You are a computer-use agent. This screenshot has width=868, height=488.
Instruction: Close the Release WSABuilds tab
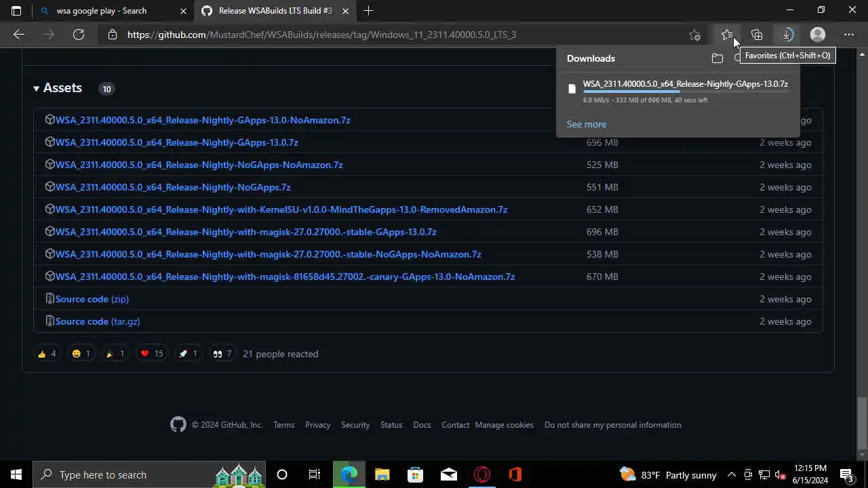(345, 11)
